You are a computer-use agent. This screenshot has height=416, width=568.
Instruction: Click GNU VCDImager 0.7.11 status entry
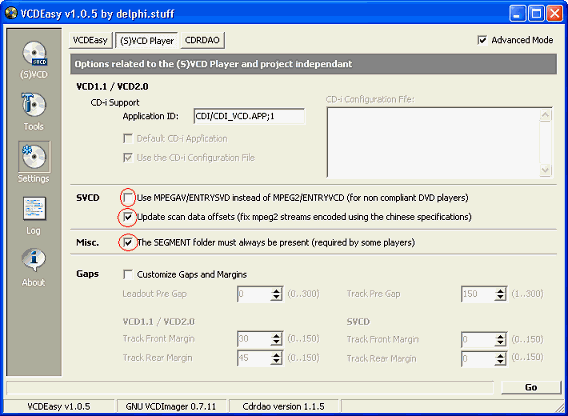coord(171,406)
